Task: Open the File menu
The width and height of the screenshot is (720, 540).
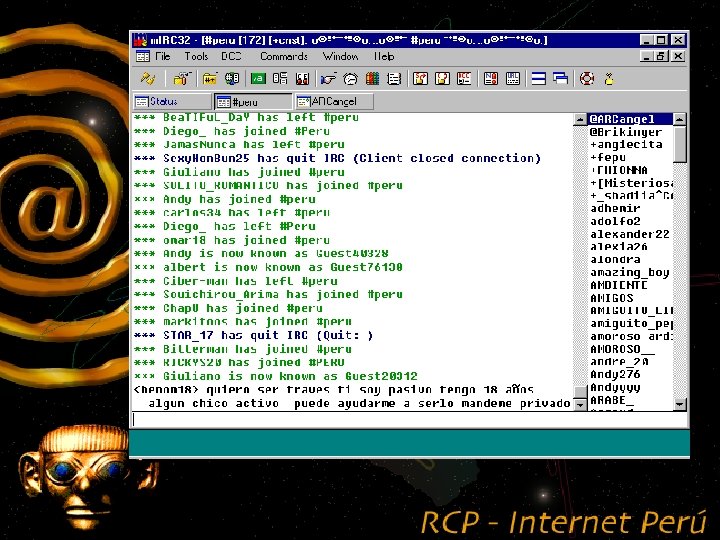Action: 163,56
